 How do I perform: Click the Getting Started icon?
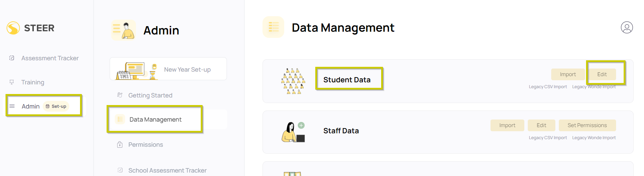[x=120, y=95]
